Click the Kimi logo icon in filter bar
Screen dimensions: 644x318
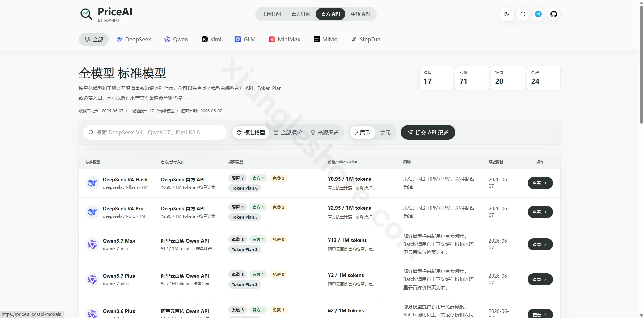(x=204, y=39)
